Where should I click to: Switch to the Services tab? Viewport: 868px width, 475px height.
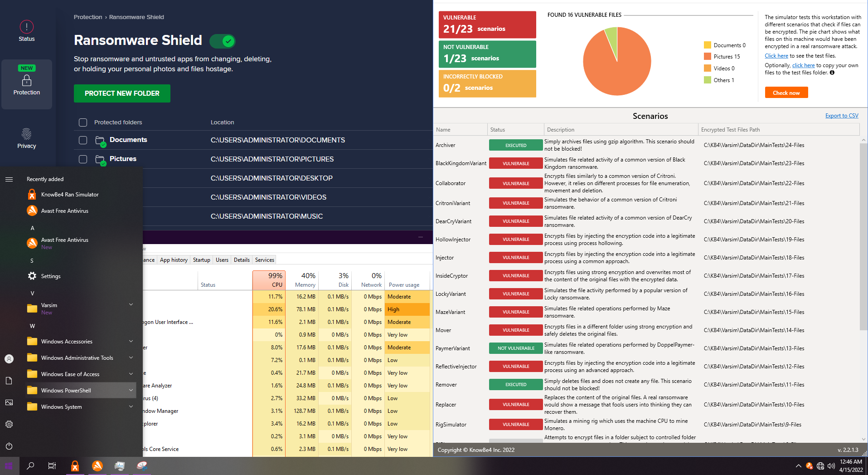click(264, 260)
